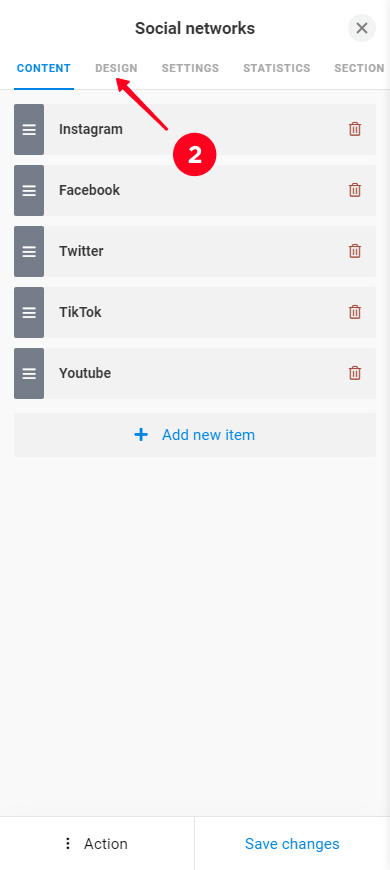390x870 pixels.
Task: Click the TikTok trash icon
Action: (x=354, y=312)
